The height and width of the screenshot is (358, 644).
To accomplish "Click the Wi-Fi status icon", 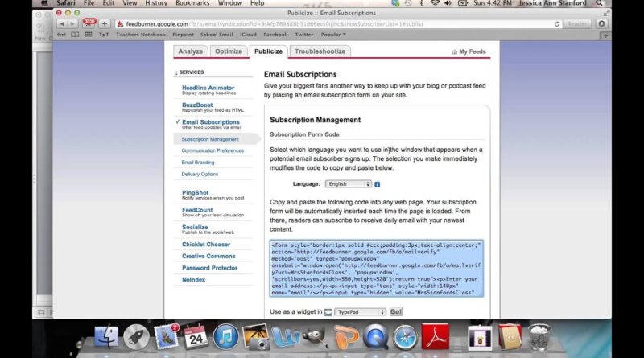I will [x=435, y=3].
